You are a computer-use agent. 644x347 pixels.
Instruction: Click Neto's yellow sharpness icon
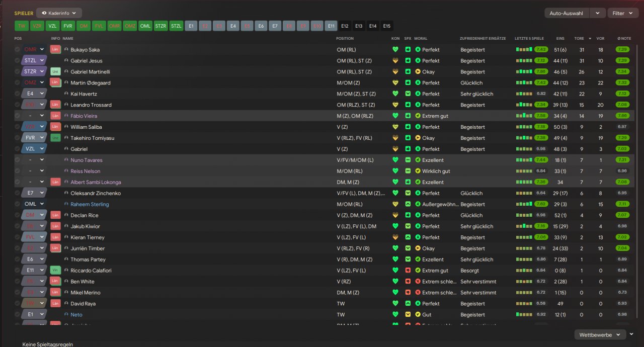408,315
